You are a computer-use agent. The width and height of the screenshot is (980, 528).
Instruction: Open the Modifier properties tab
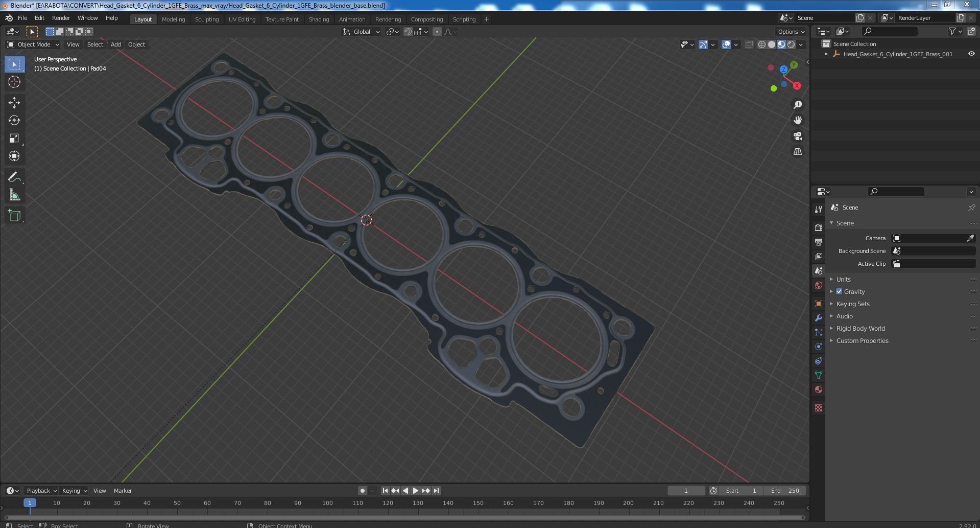pos(819,318)
